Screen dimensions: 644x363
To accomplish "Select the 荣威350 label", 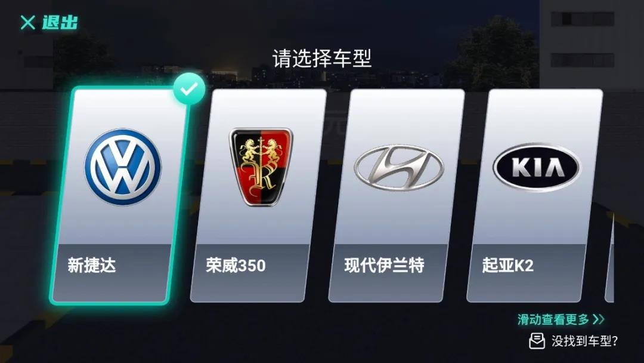I will coord(236,265).
